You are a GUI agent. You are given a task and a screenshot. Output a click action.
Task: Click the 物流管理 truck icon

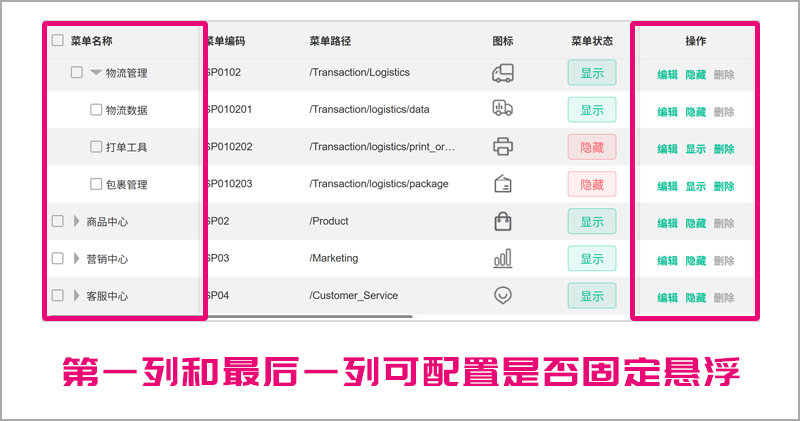point(503,73)
